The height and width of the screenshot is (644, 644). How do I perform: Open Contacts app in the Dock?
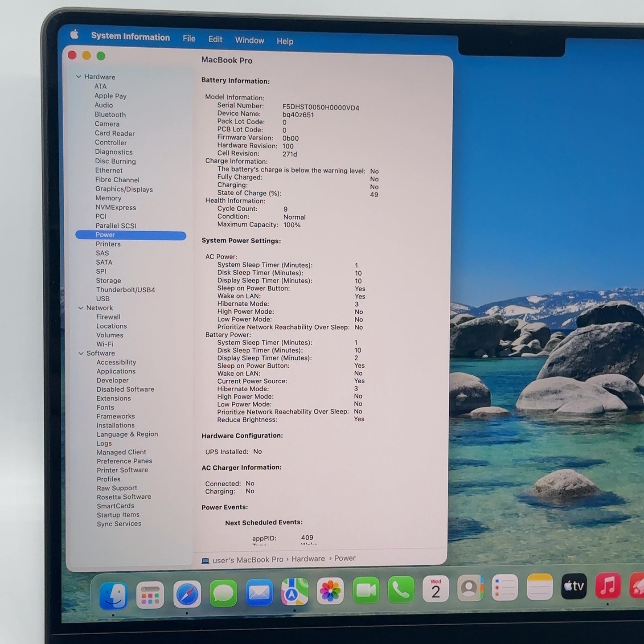coord(470,588)
